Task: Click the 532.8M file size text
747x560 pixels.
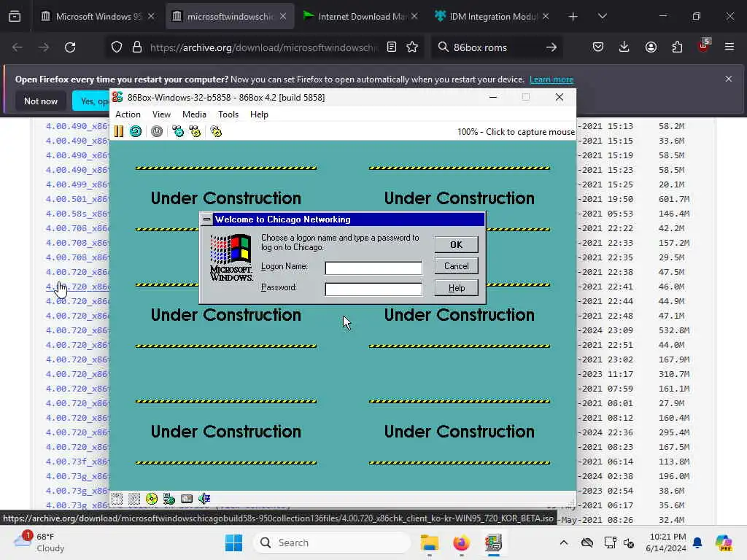Action: coord(673,330)
